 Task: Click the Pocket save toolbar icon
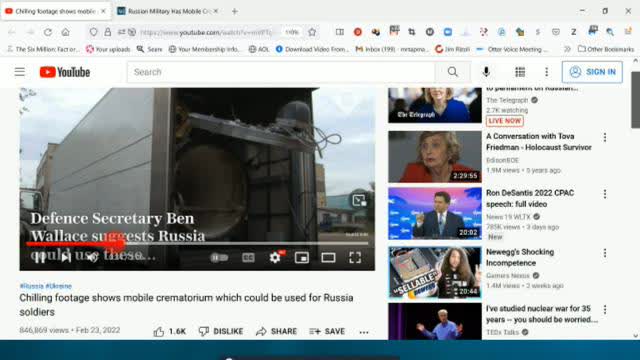point(556,32)
